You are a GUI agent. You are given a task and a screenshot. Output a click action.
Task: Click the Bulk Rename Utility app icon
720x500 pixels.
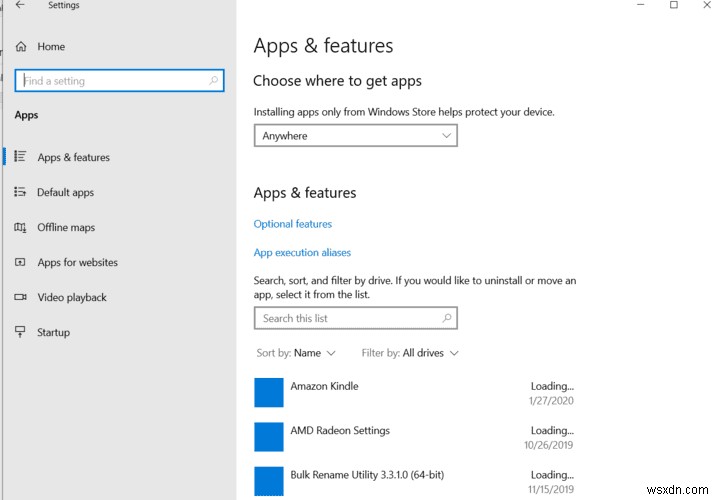pyautogui.click(x=269, y=481)
